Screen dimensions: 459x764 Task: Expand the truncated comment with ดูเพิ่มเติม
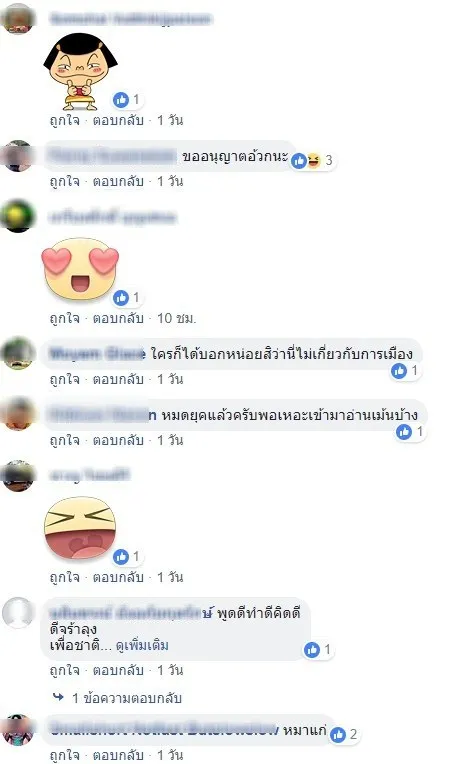coord(142,646)
